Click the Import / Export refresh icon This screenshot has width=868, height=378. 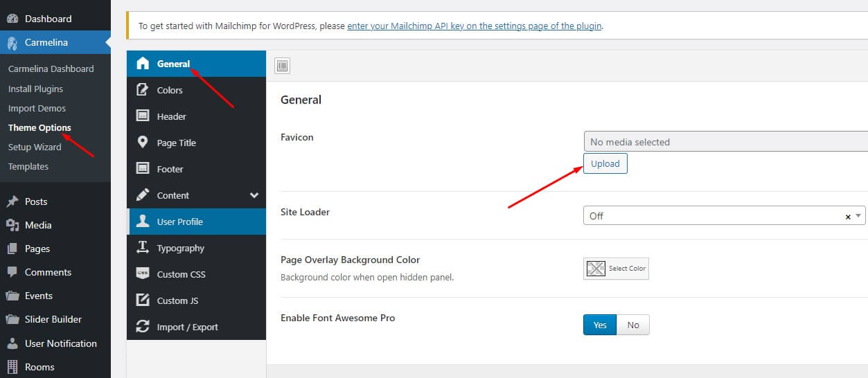143,327
